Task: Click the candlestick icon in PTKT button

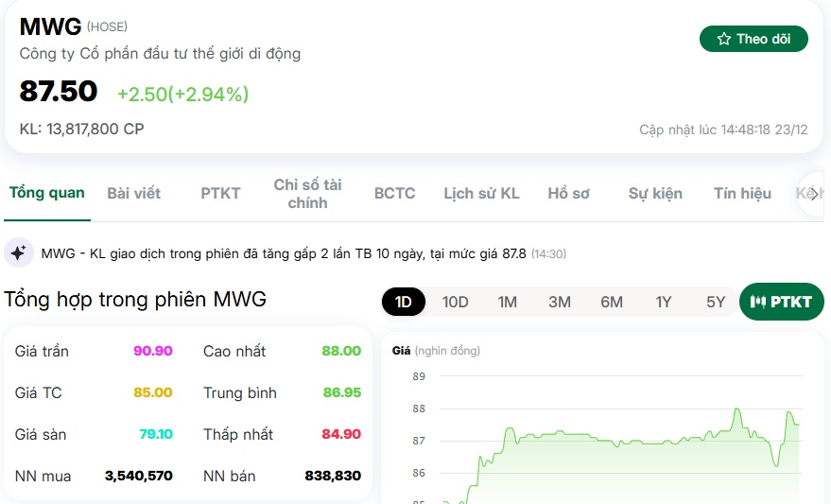Action: pos(757,302)
